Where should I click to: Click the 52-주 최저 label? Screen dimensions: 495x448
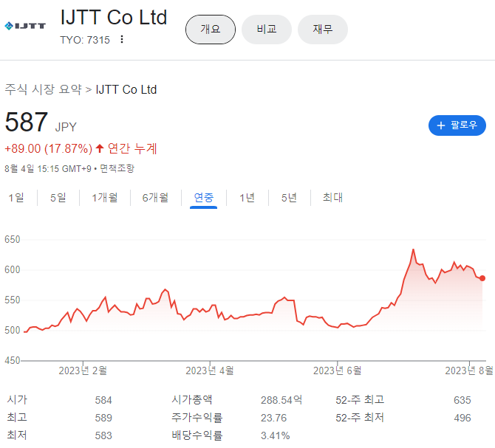[x=360, y=418]
